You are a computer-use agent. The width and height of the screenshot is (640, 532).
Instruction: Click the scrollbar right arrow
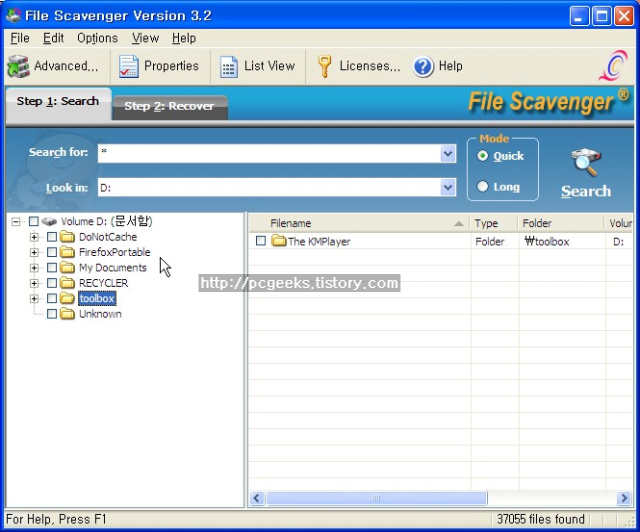pos(624,498)
